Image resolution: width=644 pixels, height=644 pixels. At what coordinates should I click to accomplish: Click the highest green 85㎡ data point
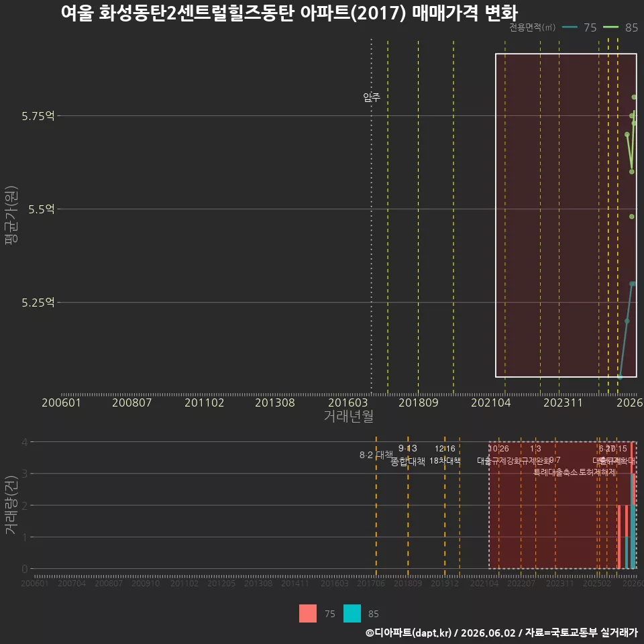point(634,97)
